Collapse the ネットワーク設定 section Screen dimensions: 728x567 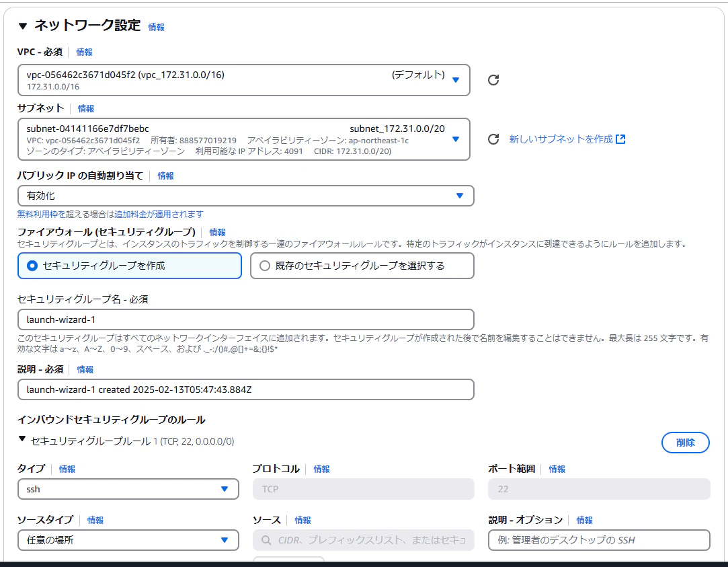[22, 26]
